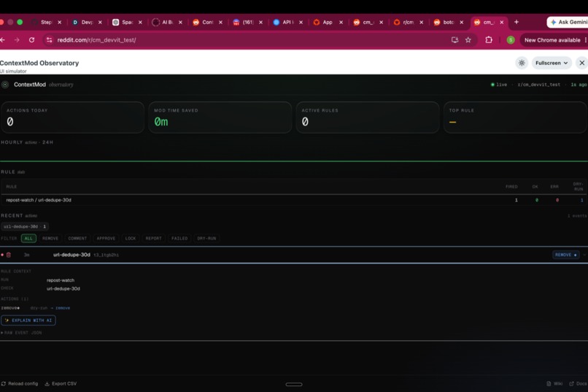
Task: Switch to the AI B tab
Action: (167, 22)
